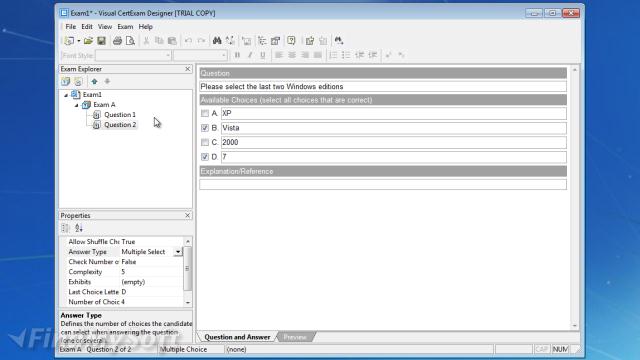Click the Open file folder icon

point(88,41)
